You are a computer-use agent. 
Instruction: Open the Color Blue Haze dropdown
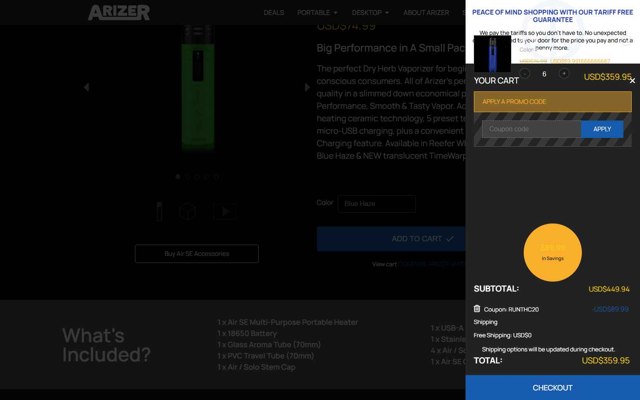pyautogui.click(x=376, y=203)
